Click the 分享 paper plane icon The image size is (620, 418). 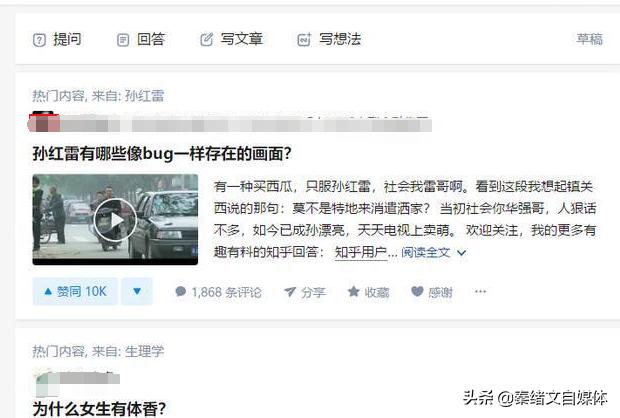pos(290,292)
